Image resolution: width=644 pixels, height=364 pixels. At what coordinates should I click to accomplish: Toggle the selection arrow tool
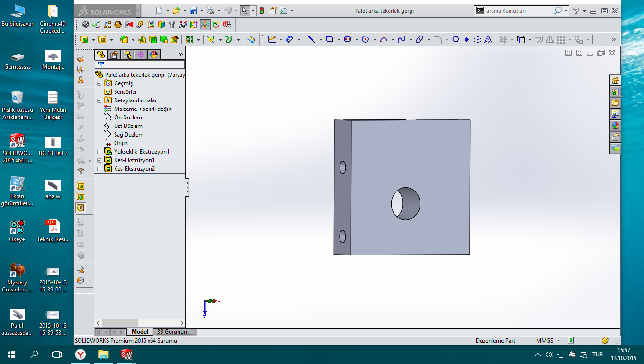click(244, 10)
